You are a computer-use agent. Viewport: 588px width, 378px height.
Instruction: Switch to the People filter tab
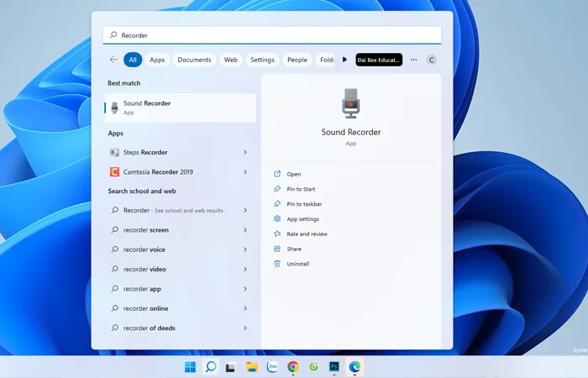[x=297, y=60]
